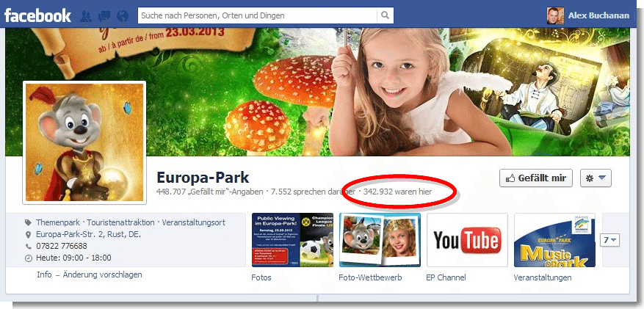Open the cover photo with the girl
Image resolution: width=644 pixels, height=309 pixels.
[x=317, y=92]
